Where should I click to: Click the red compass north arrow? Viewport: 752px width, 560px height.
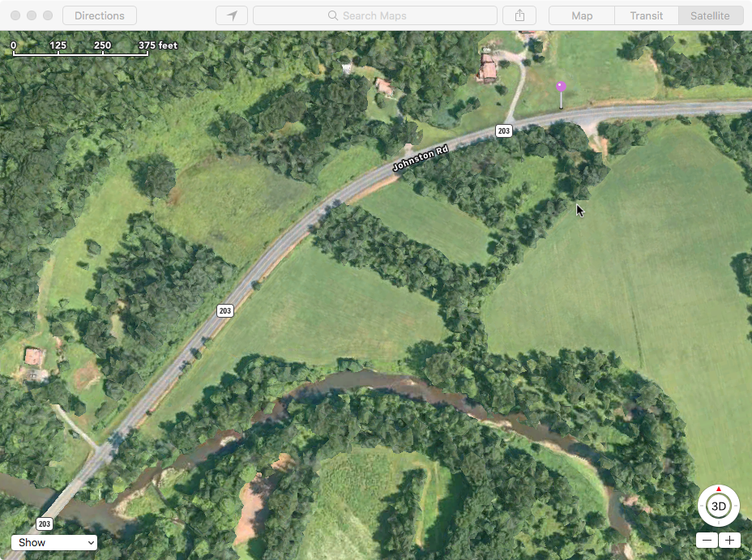719,489
